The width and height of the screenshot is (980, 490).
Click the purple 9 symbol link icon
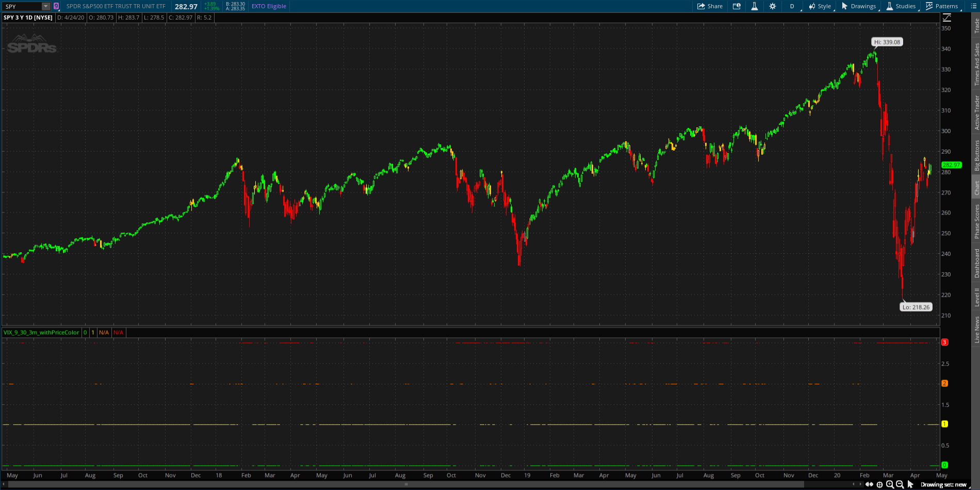[56, 6]
